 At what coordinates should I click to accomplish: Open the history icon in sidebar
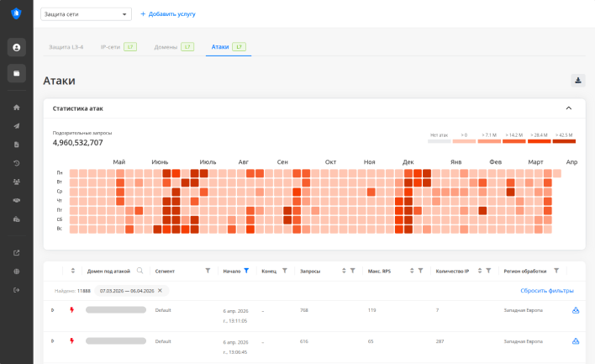pos(16,163)
